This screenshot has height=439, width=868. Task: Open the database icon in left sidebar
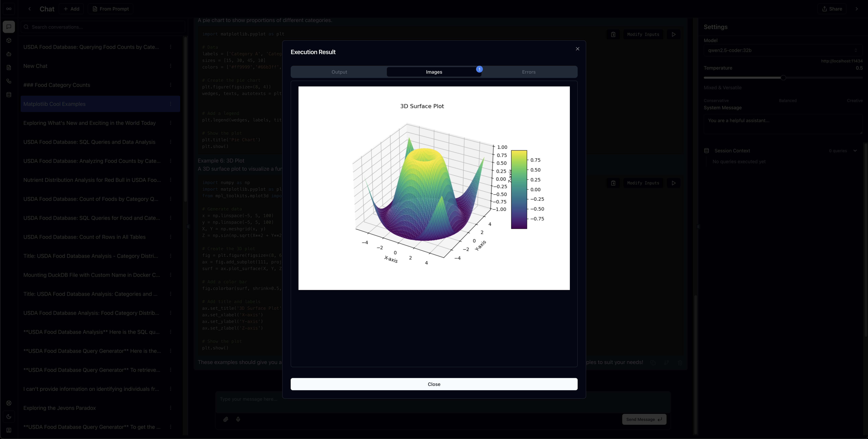[9, 94]
